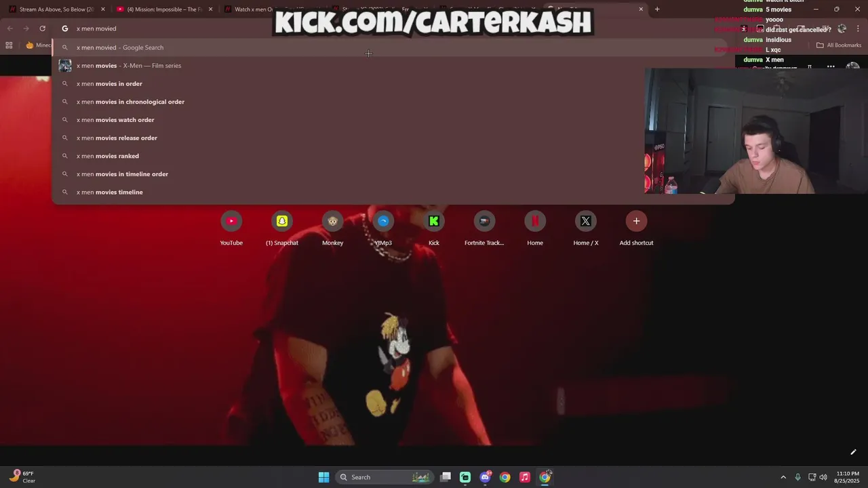Open the Windows Start menu
Image resolution: width=868 pixels, height=488 pixels.
323,477
